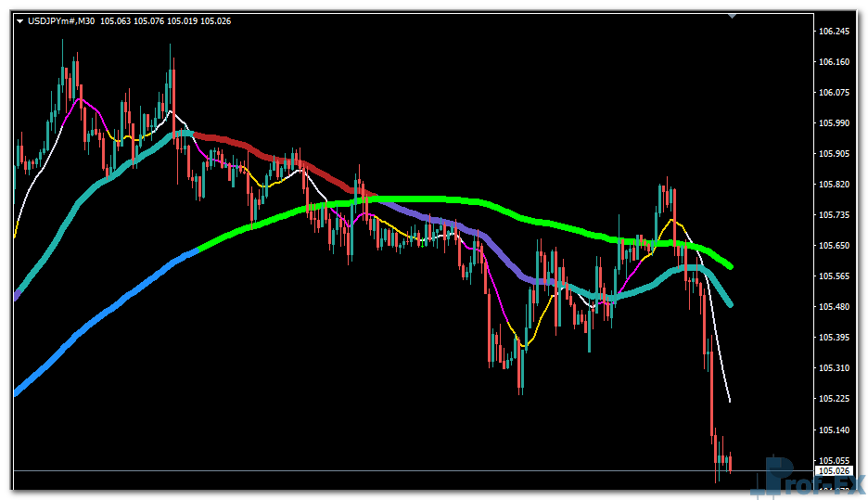
Task: Click the 105.820 price scale label
Action: (835, 185)
